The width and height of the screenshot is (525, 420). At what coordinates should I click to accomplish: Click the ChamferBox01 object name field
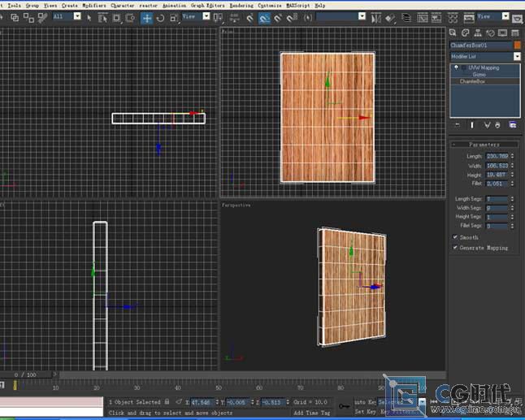(x=481, y=45)
